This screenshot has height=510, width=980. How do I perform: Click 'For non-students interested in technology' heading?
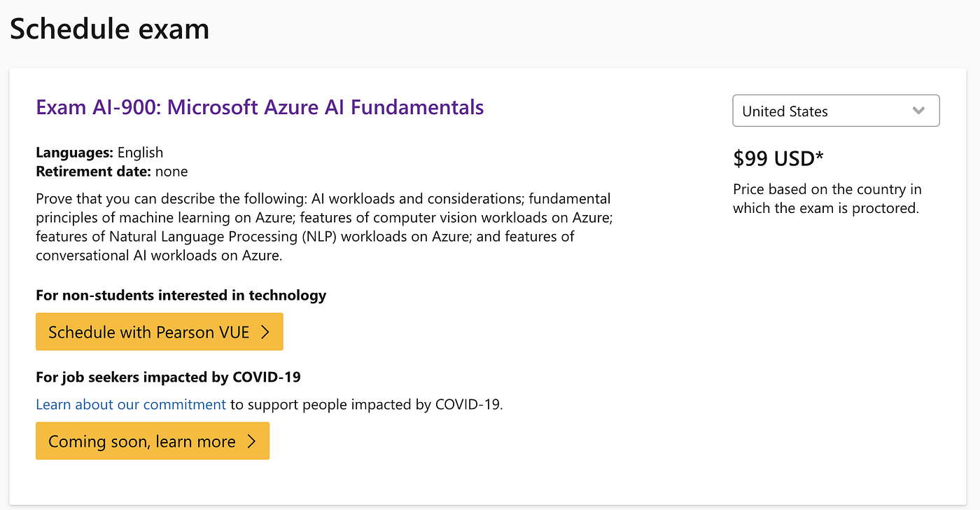pos(181,295)
